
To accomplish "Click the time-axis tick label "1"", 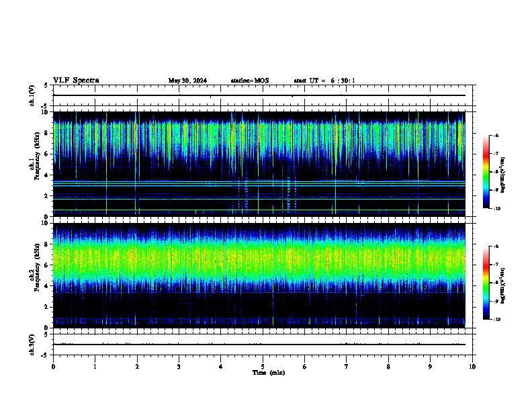I will coord(95,367).
